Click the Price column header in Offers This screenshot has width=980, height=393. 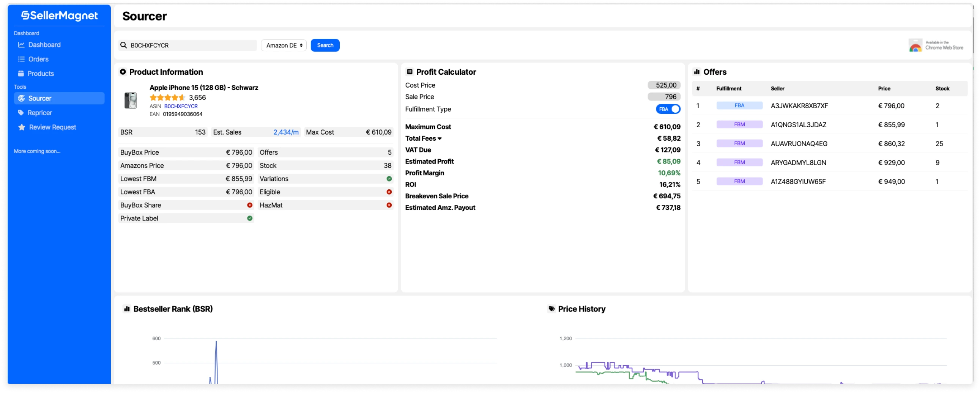[884, 88]
